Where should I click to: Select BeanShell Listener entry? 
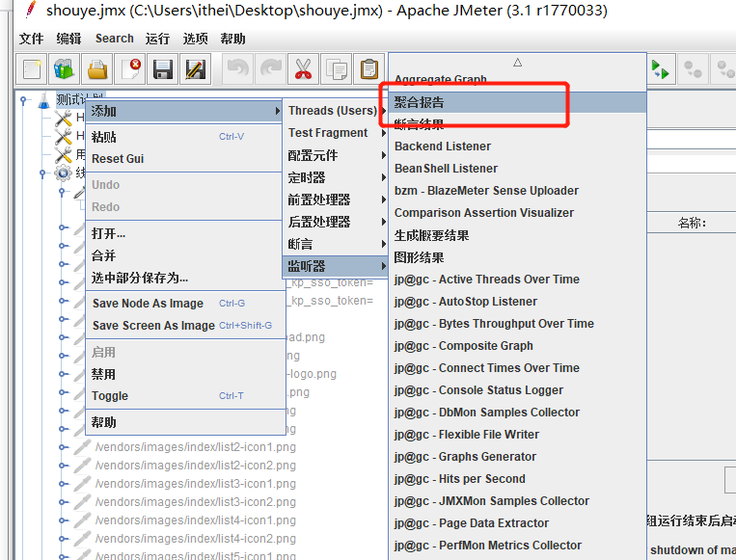coord(517,169)
